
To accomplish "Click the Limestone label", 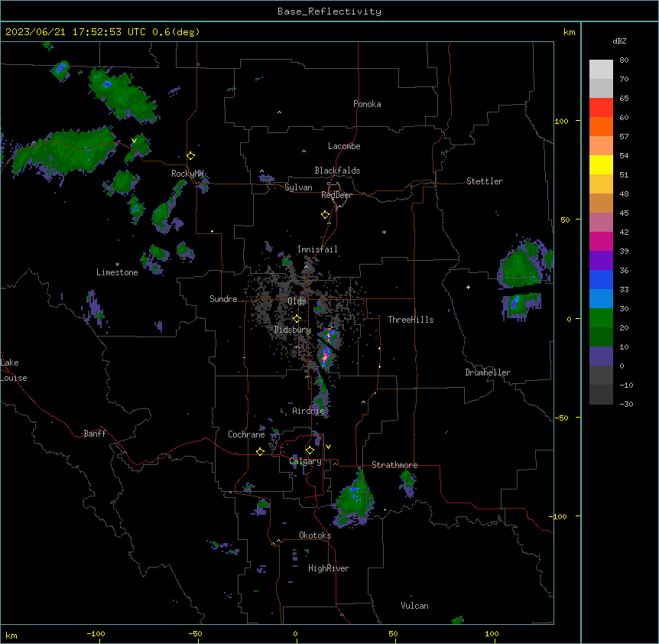I will [x=117, y=272].
